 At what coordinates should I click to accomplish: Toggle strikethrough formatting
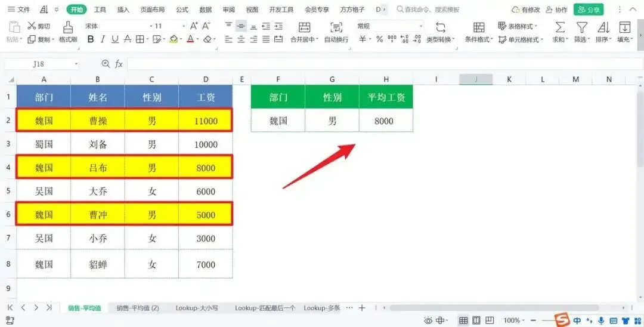(x=128, y=39)
